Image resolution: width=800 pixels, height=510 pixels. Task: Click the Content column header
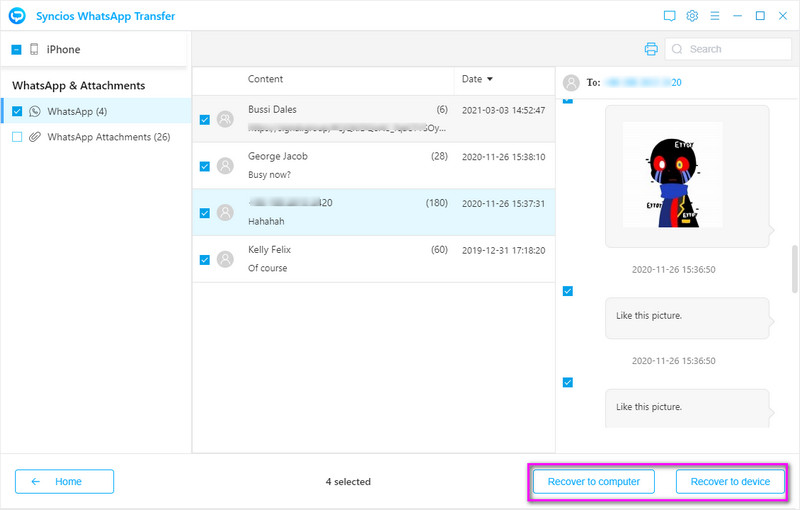tap(265, 79)
